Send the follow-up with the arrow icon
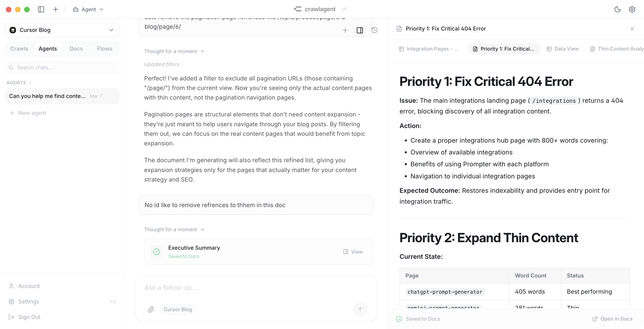Image resolution: width=644 pixels, height=329 pixels. click(360, 309)
